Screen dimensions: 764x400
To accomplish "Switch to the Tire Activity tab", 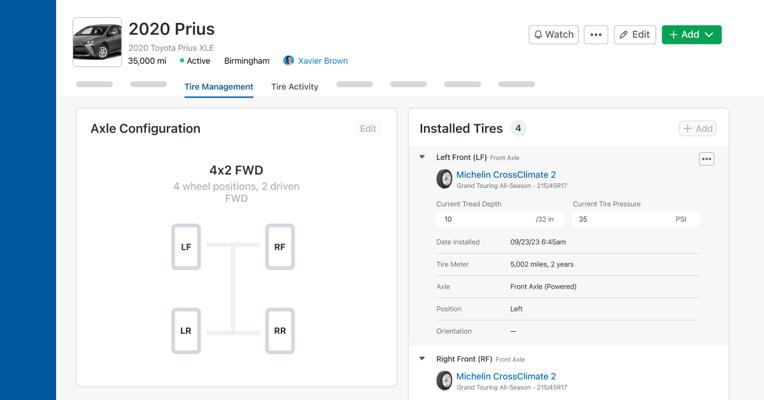I will coord(294,87).
